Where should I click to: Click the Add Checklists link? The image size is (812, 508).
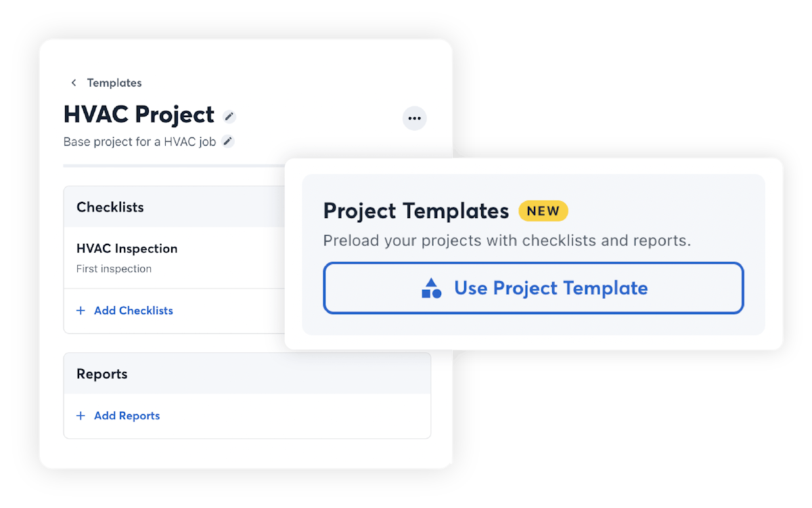pyautogui.click(x=133, y=311)
